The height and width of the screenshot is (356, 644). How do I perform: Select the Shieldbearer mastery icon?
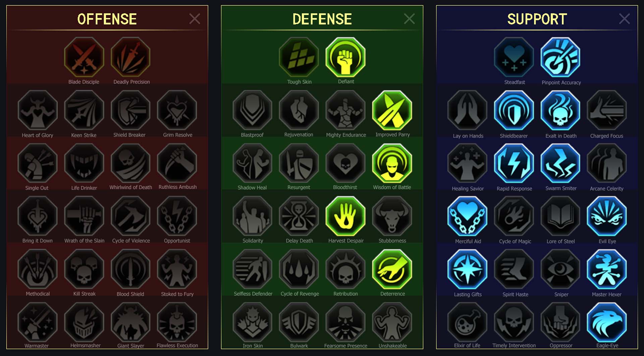[514, 110]
